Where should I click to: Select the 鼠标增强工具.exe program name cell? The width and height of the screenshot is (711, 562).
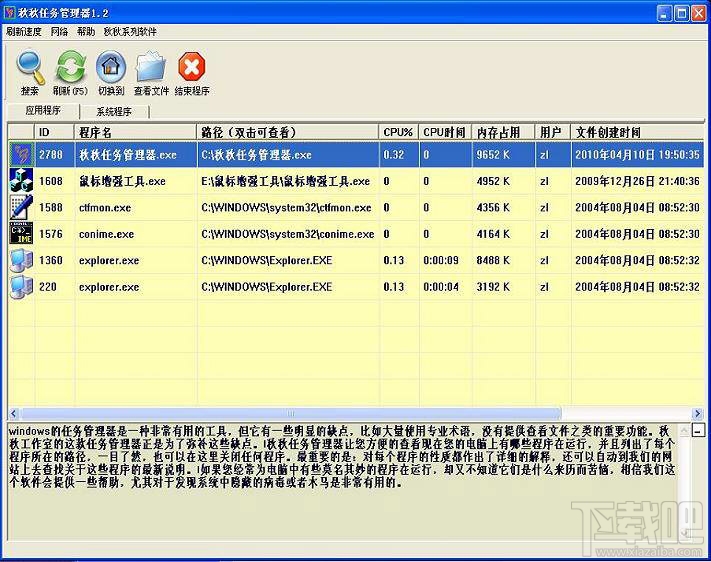pos(122,181)
